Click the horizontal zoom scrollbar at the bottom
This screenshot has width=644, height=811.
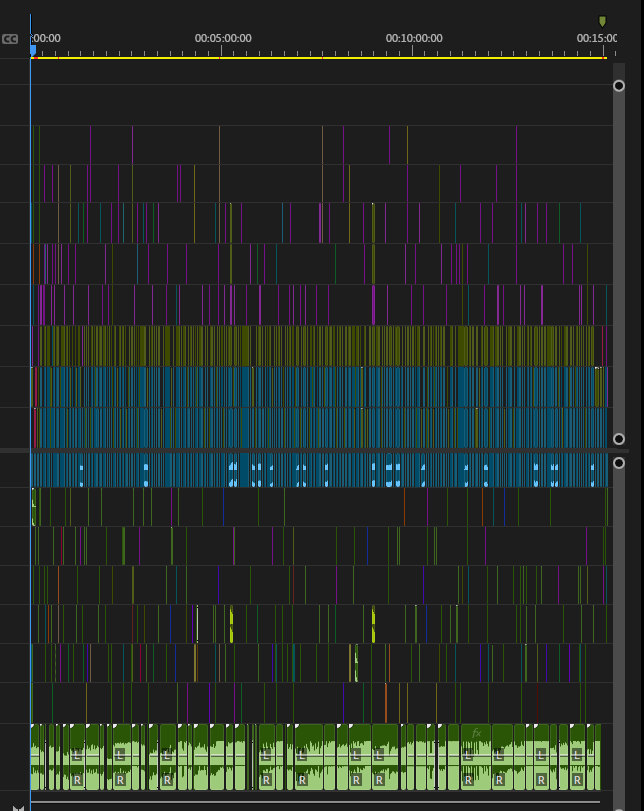pyautogui.click(x=316, y=802)
